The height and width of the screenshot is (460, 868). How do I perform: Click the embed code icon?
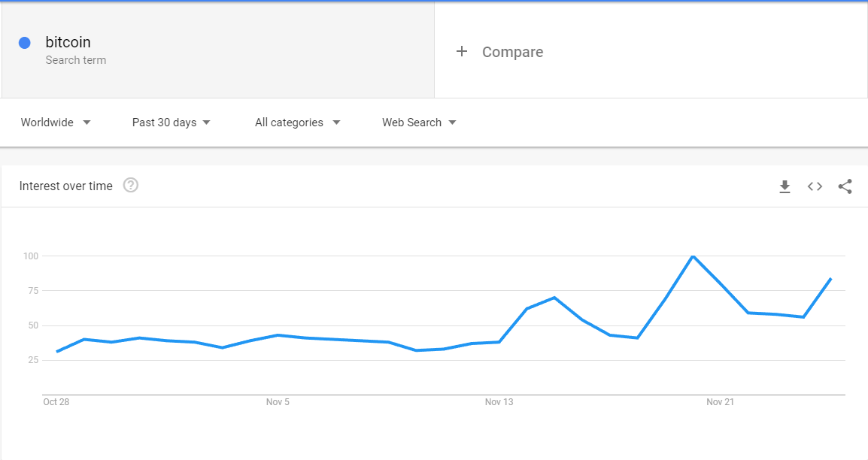[x=815, y=186]
